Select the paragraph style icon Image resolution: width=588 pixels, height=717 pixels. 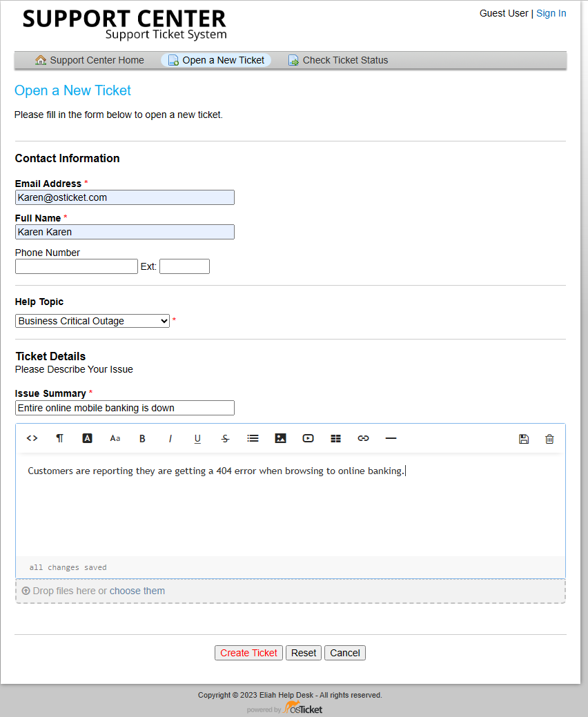[59, 438]
